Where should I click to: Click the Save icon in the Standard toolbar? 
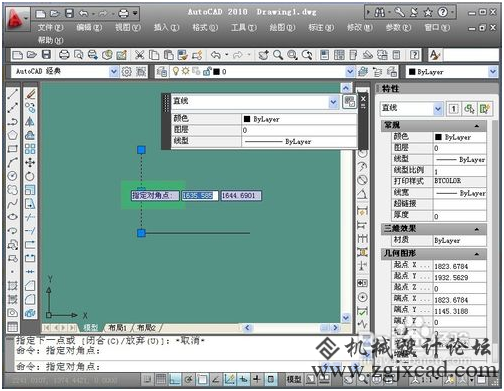click(46, 55)
